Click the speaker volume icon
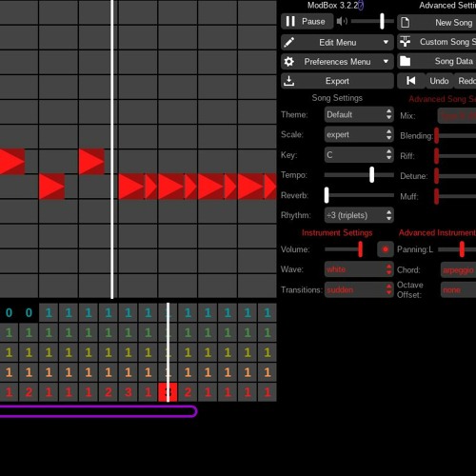The height and width of the screenshot is (476, 476). pos(342,21)
